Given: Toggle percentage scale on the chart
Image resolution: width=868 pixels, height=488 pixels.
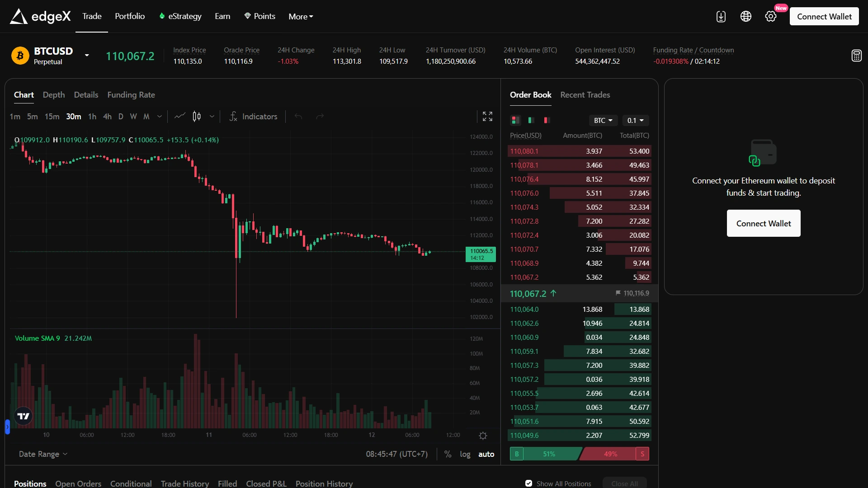Looking at the screenshot, I should [x=448, y=454].
